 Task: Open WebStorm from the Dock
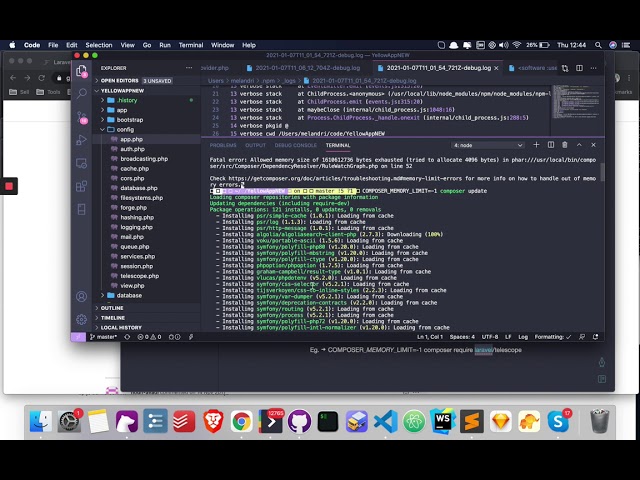(443, 421)
